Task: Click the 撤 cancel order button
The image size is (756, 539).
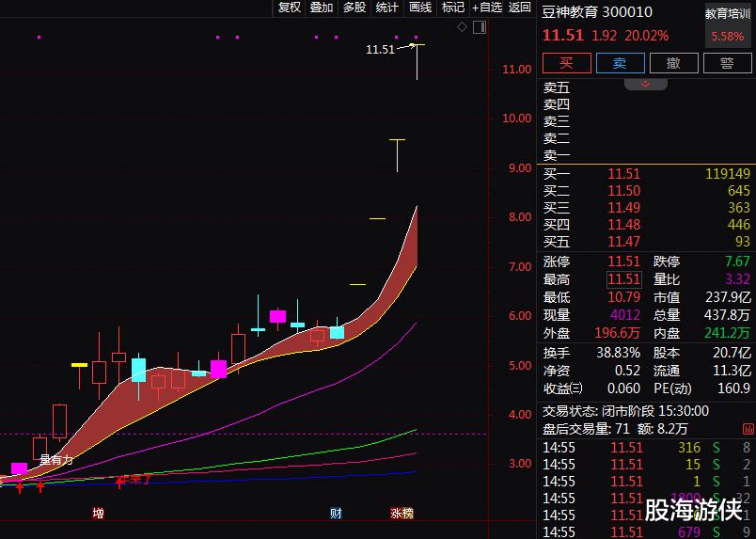Action: point(673,63)
